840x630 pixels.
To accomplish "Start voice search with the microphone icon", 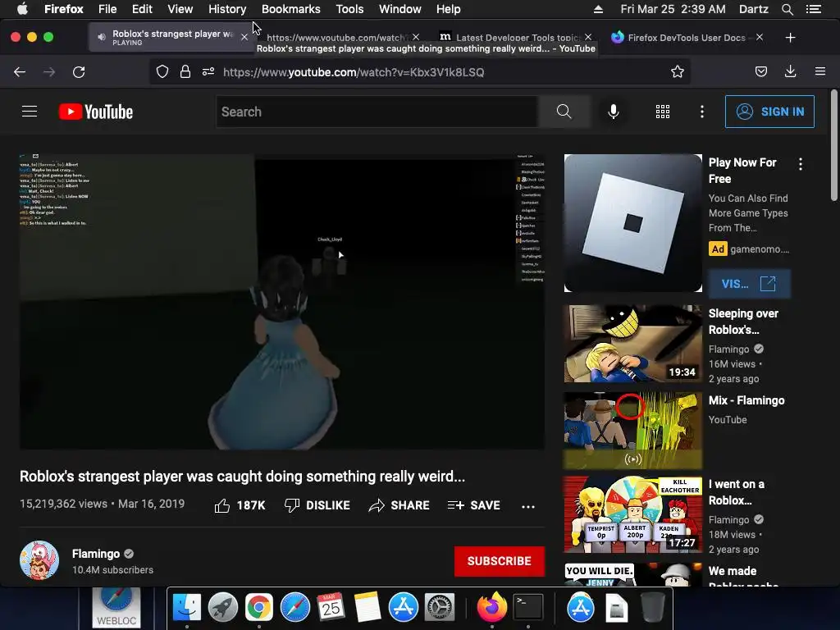I will click(614, 112).
